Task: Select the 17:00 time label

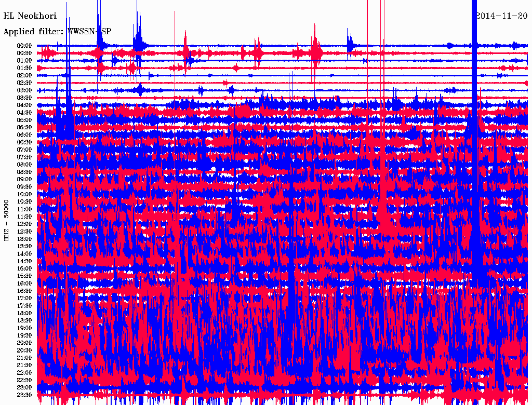Action: click(24, 299)
